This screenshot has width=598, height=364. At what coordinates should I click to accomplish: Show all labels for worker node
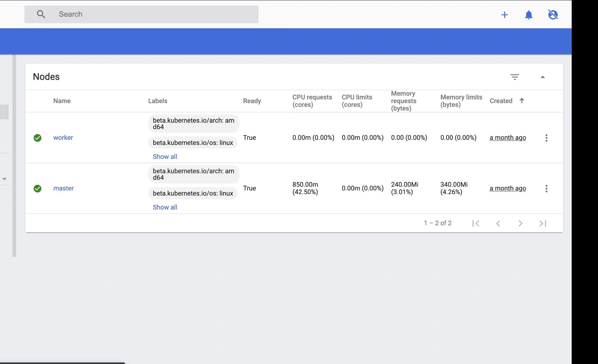click(165, 156)
